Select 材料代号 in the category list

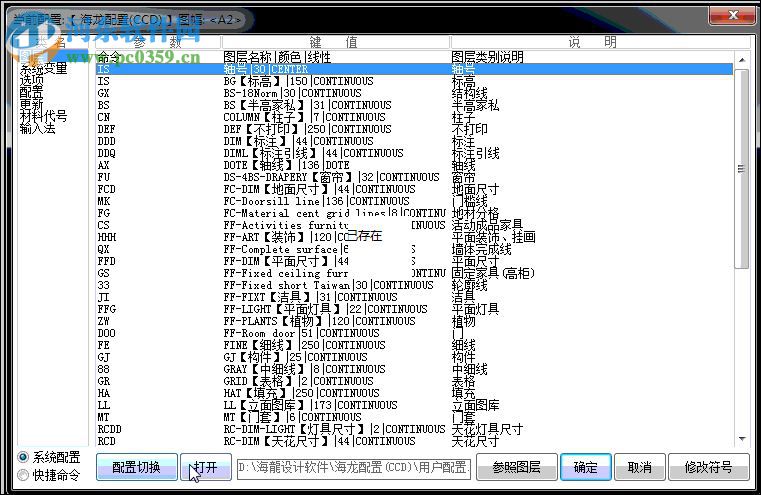pyautogui.click(x=43, y=116)
